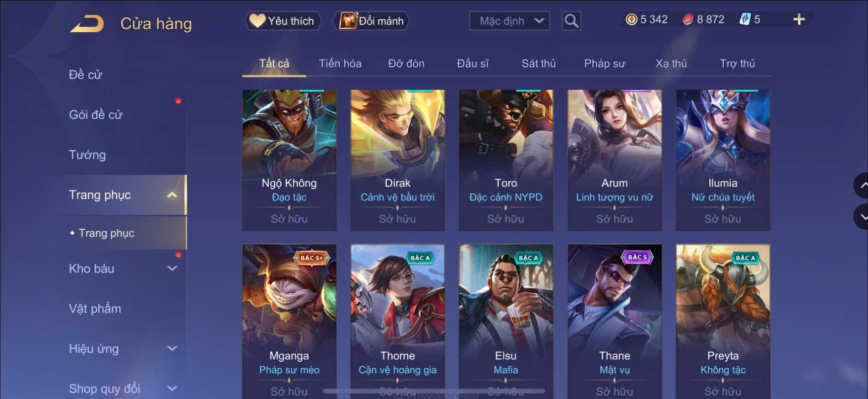868x399 pixels.
Task: Select the Ilumia Nữ chúa tuyết skin card
Action: coord(723,160)
